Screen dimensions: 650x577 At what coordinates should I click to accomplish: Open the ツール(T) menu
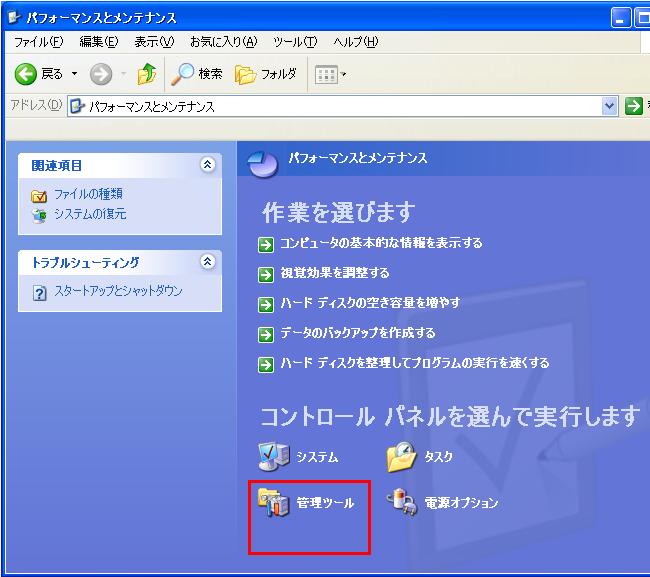295,42
